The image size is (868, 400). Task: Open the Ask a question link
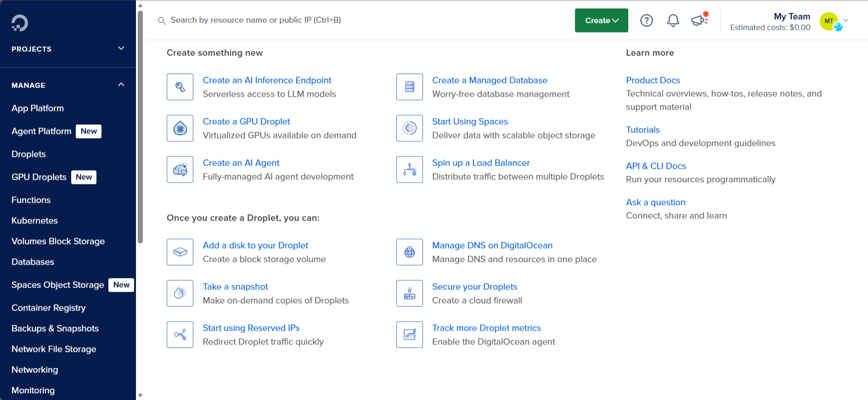[x=655, y=202]
